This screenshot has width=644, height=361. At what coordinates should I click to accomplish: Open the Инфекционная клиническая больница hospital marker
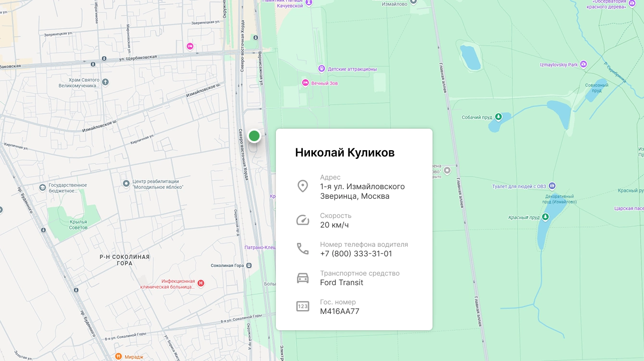(201, 283)
